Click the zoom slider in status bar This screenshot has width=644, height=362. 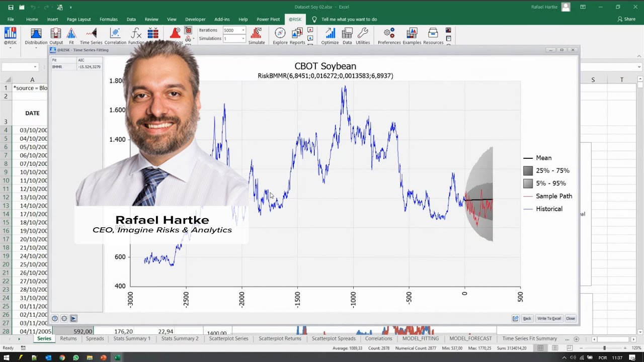[x=604, y=348]
